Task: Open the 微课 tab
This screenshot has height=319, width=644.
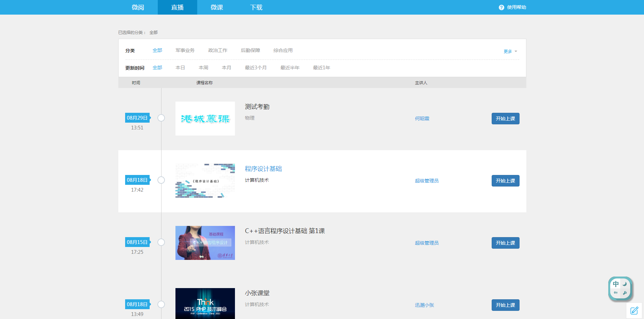Action: pos(217,7)
